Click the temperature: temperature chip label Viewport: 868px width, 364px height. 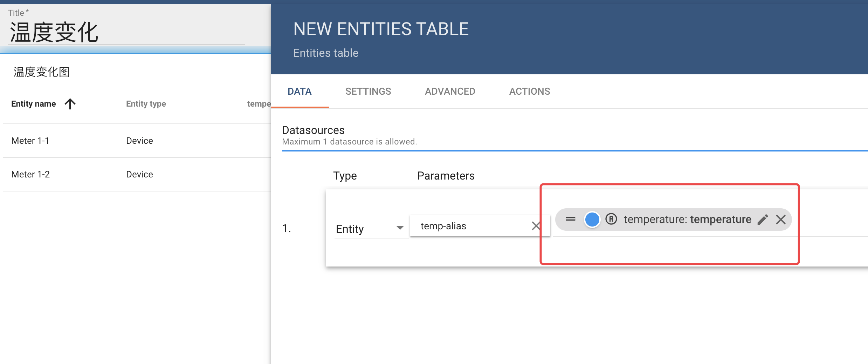(x=687, y=220)
